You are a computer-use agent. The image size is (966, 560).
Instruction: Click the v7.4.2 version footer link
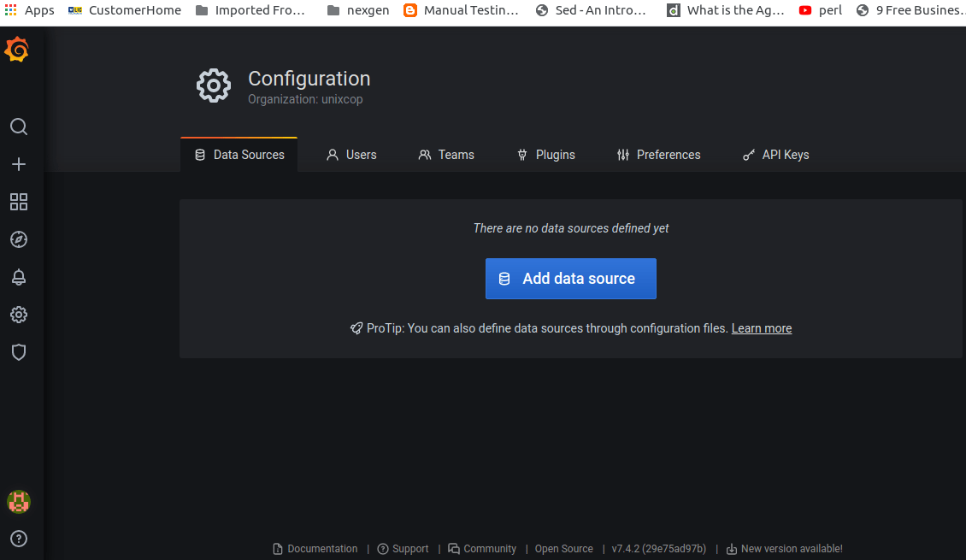[x=658, y=548]
